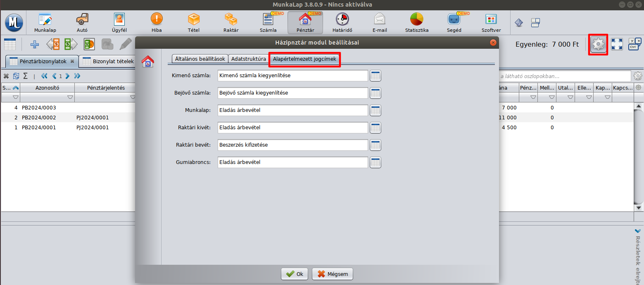Open the Hiba module icon

[157, 22]
